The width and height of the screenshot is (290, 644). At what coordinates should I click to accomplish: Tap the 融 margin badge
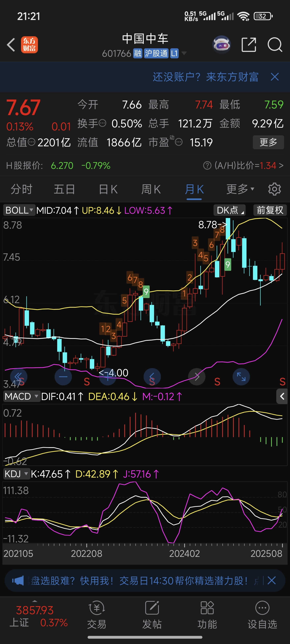[x=138, y=53]
